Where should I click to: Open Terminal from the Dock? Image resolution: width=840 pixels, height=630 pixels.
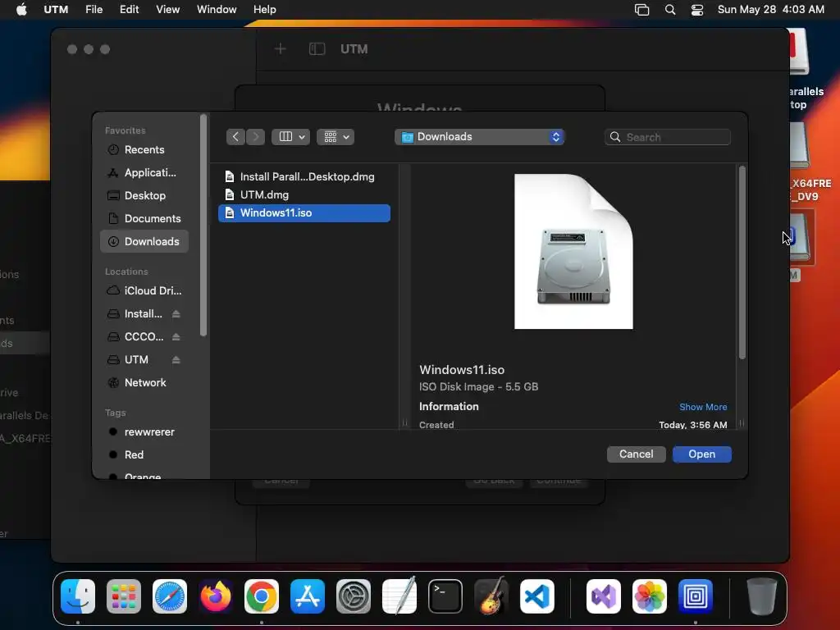click(445, 596)
